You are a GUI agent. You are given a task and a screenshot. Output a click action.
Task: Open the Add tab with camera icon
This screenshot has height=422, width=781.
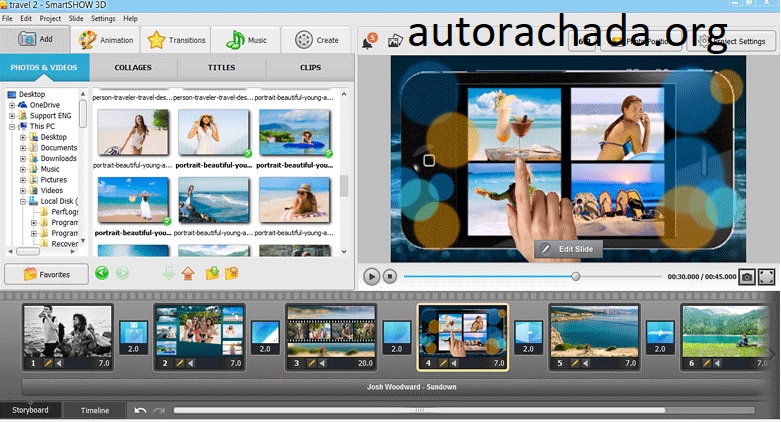click(x=35, y=39)
